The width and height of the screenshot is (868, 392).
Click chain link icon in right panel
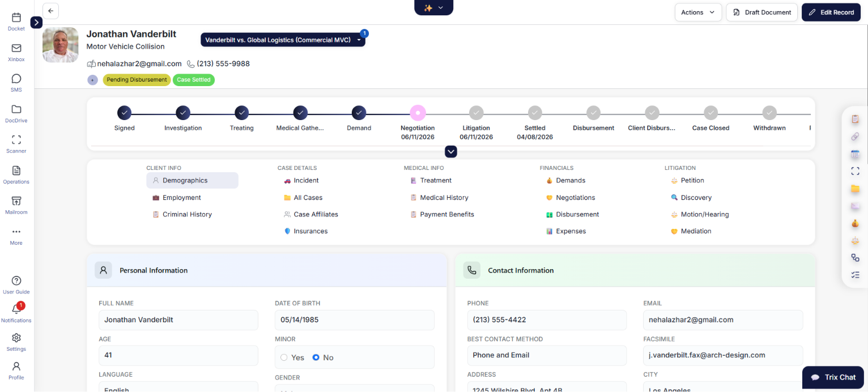[855, 137]
